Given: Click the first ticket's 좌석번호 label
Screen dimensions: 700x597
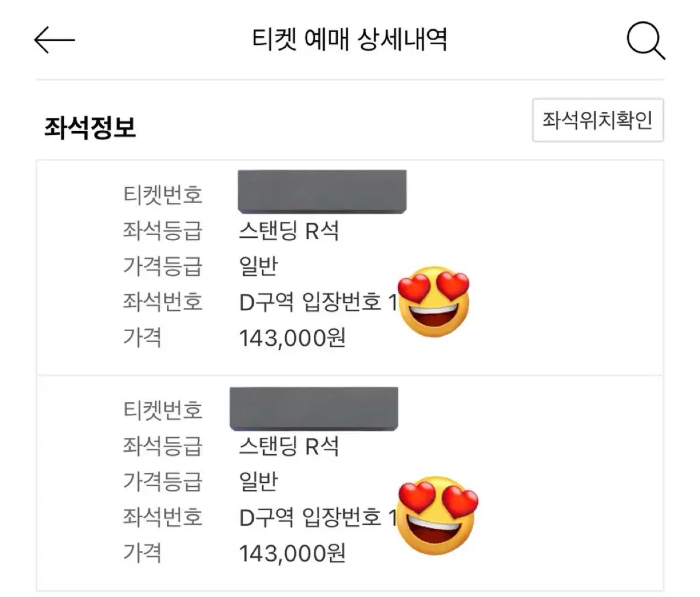Looking at the screenshot, I should click(162, 302).
